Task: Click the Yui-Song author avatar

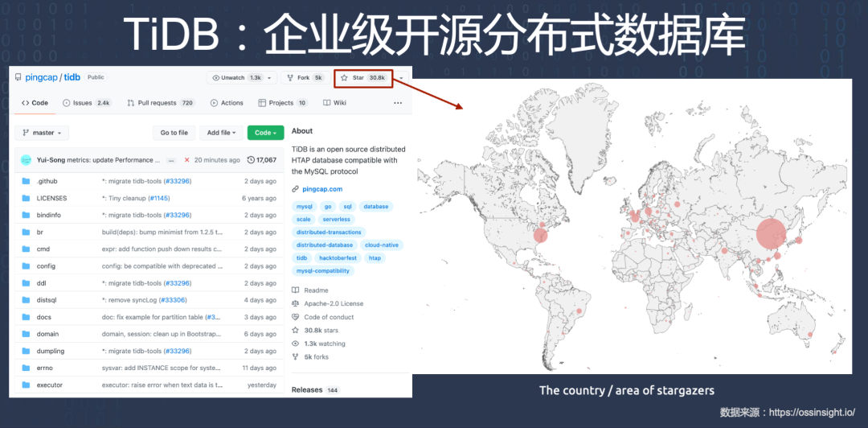Action: (26, 160)
